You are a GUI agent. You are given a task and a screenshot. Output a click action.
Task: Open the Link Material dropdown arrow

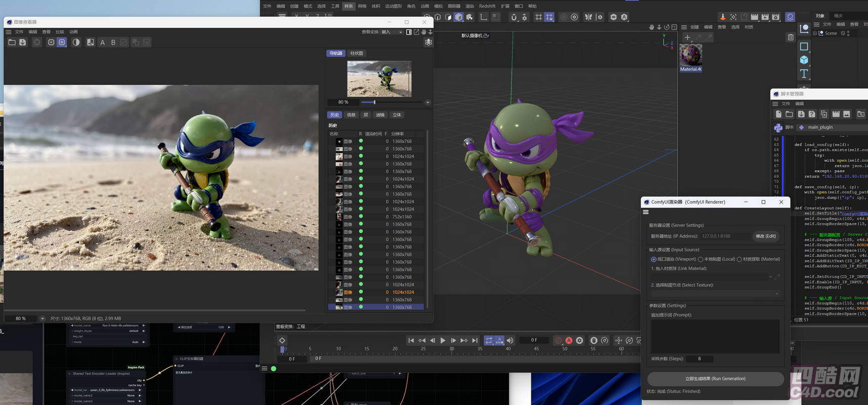coord(770,277)
